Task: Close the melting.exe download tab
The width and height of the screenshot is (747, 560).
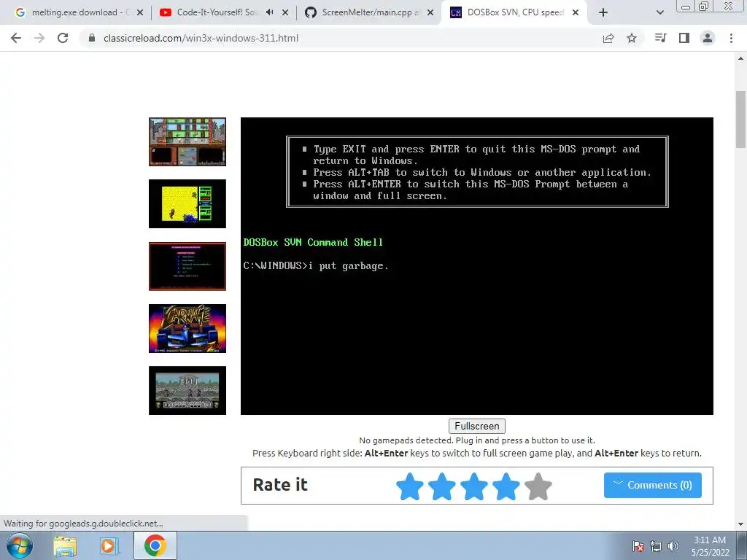Action: [x=140, y=12]
